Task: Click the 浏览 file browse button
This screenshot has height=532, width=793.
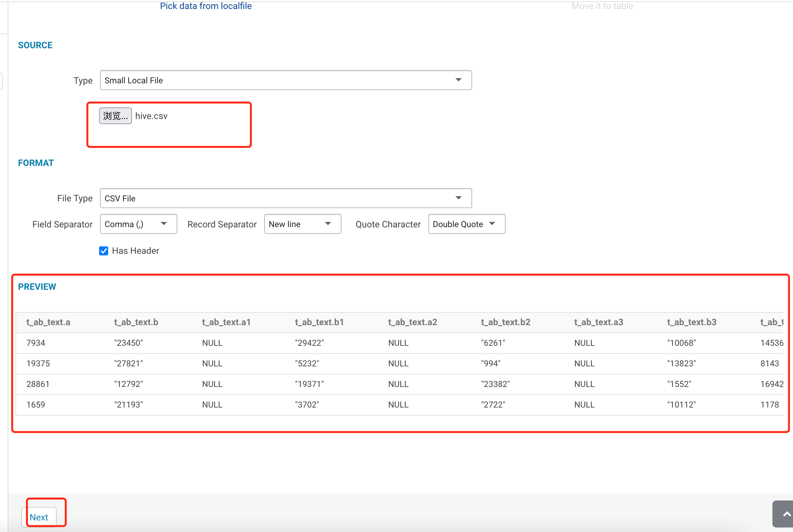Action: 115,116
